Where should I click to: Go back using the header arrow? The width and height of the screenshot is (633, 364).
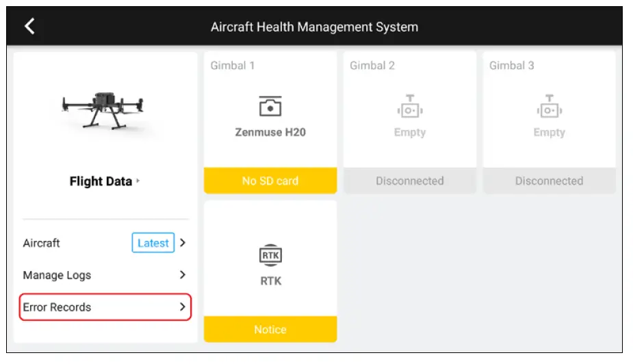[x=29, y=27]
